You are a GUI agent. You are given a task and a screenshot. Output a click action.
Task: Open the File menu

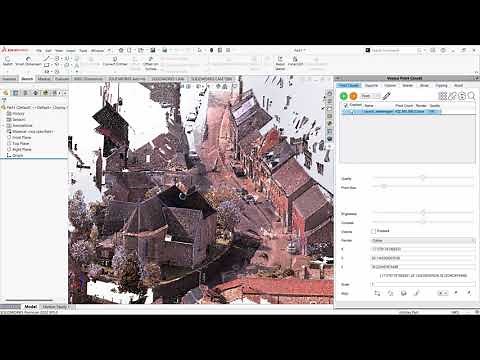[39, 51]
